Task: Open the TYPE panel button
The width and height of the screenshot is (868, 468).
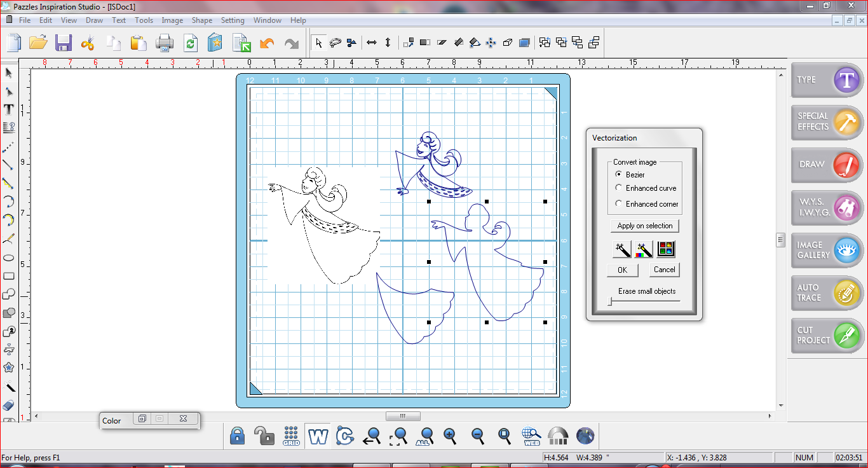Action: click(x=827, y=79)
